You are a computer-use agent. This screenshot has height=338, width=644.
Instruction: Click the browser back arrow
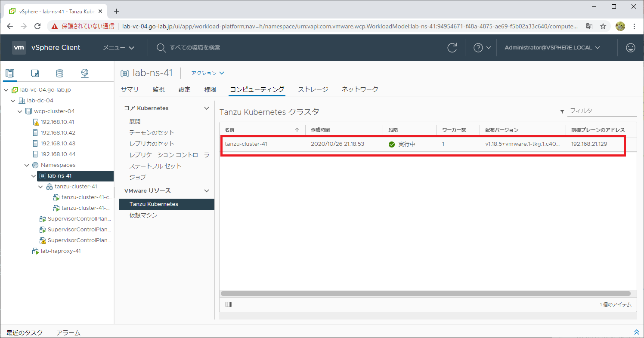[10, 26]
